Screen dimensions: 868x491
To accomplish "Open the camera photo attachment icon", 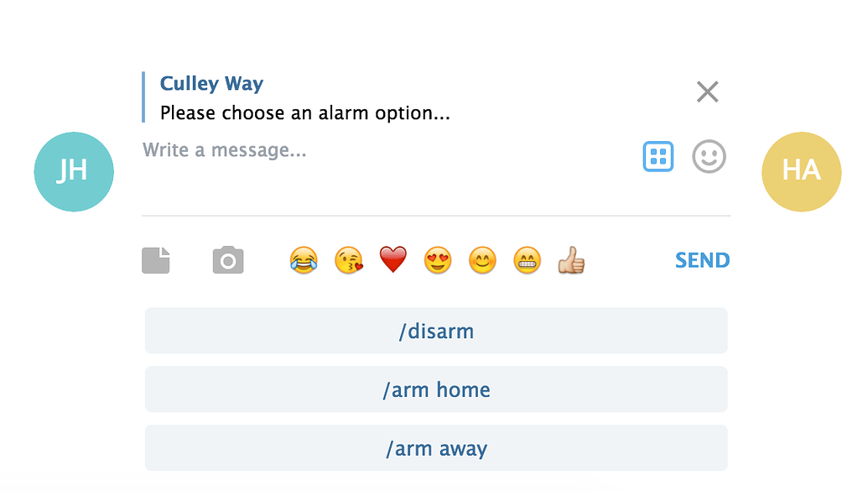I will coord(226,260).
